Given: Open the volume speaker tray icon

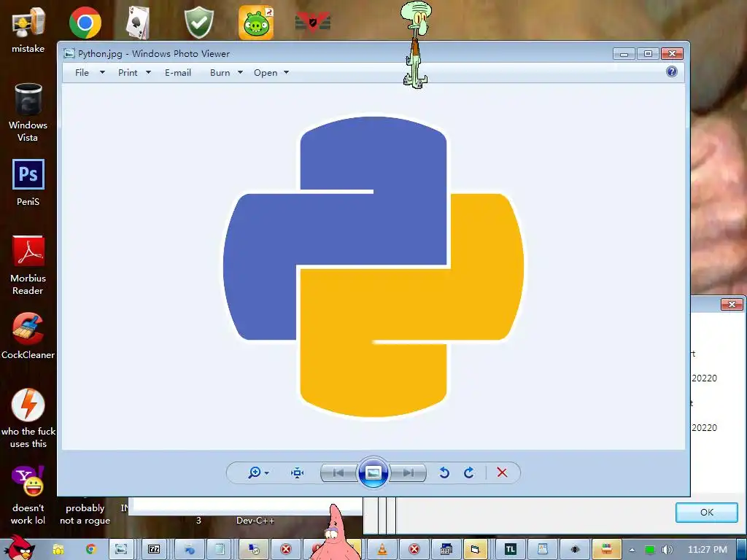Looking at the screenshot, I should click(x=667, y=550).
